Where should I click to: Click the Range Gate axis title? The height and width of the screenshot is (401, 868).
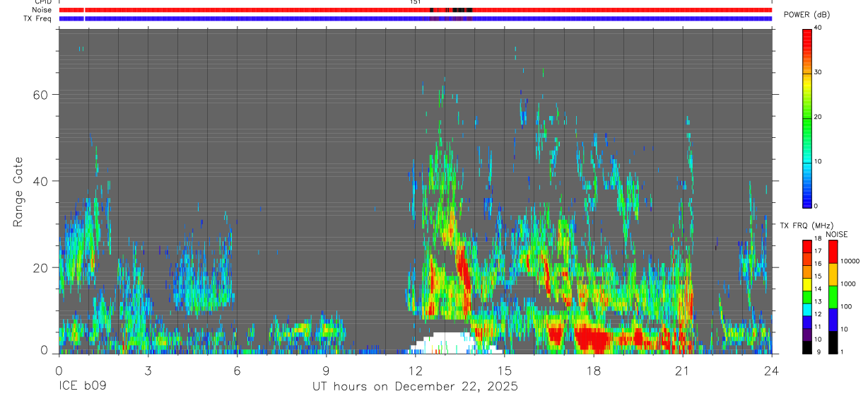(x=18, y=191)
